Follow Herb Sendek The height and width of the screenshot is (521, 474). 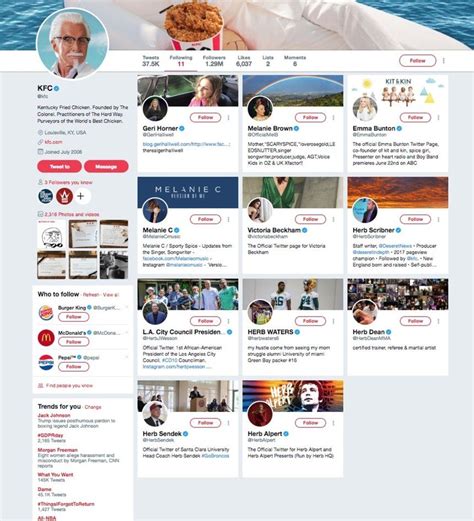(205, 423)
